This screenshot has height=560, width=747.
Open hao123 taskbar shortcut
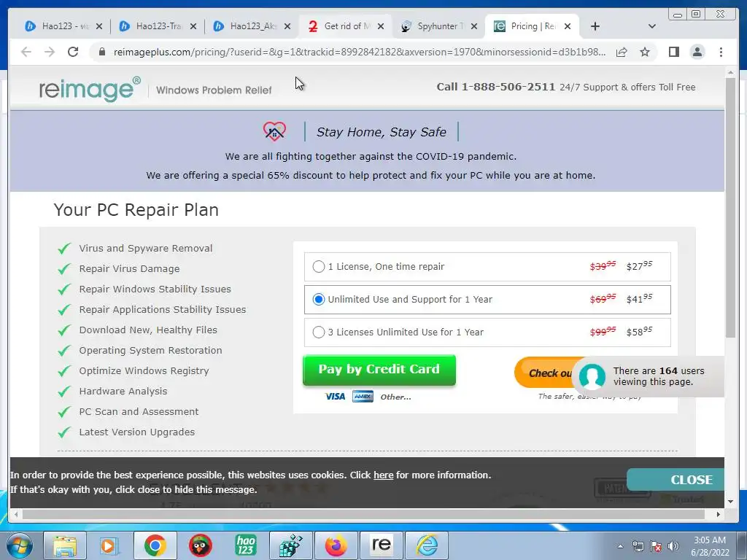[245, 545]
